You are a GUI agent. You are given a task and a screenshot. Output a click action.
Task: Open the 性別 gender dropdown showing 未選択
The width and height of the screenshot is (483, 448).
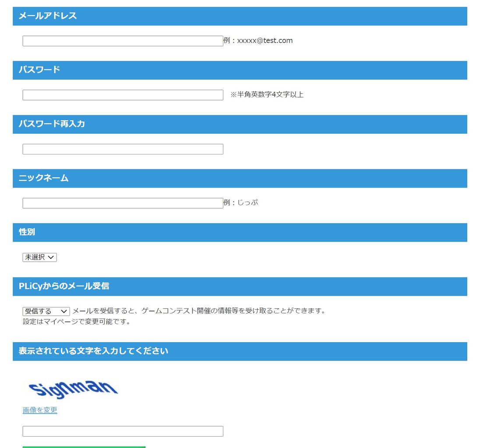point(39,257)
